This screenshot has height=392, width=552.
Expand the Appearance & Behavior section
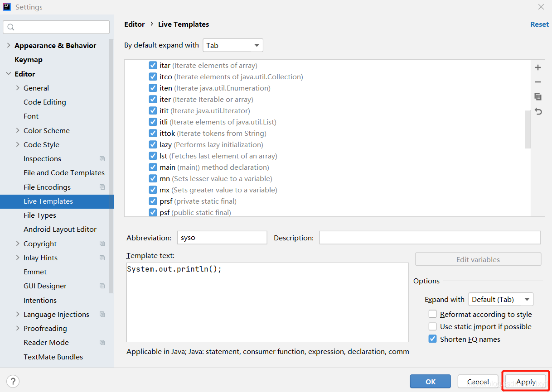[x=9, y=45]
